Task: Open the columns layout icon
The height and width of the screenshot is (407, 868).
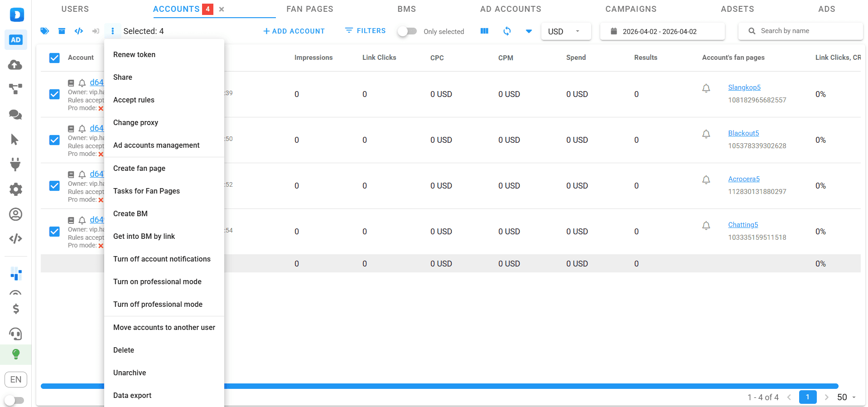Action: [484, 31]
